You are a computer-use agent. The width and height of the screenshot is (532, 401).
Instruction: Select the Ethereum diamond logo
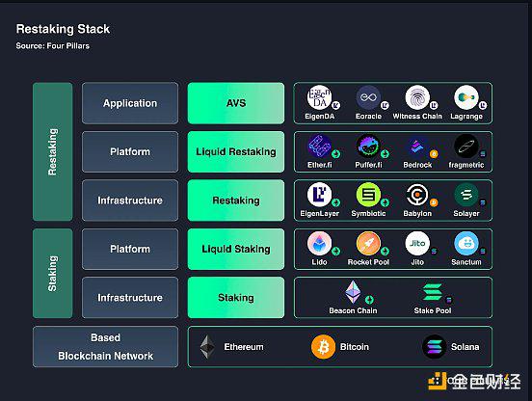(207, 347)
